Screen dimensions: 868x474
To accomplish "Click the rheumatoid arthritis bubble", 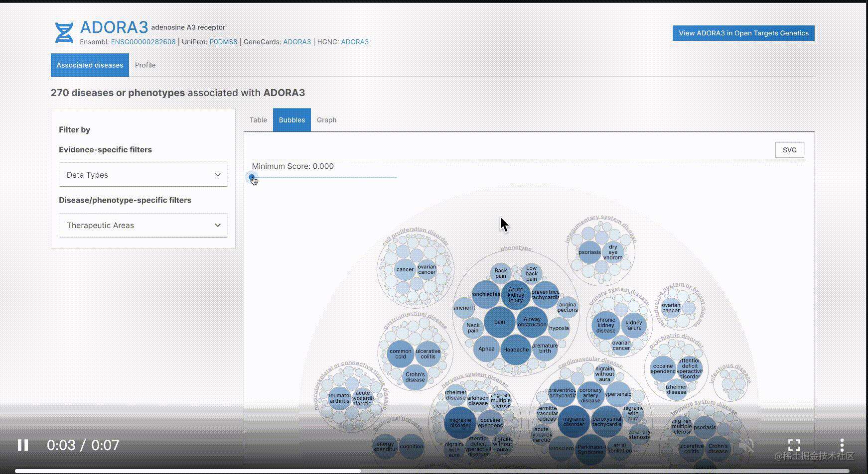I will pyautogui.click(x=340, y=398).
